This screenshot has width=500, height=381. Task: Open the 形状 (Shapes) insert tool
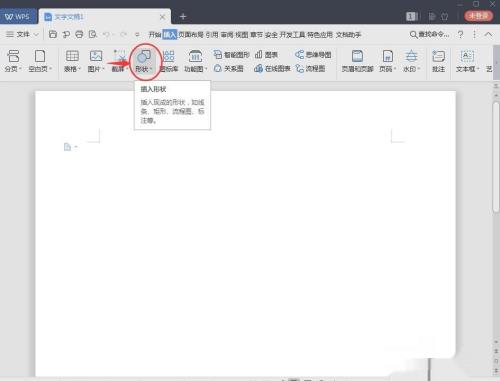pyautogui.click(x=144, y=61)
